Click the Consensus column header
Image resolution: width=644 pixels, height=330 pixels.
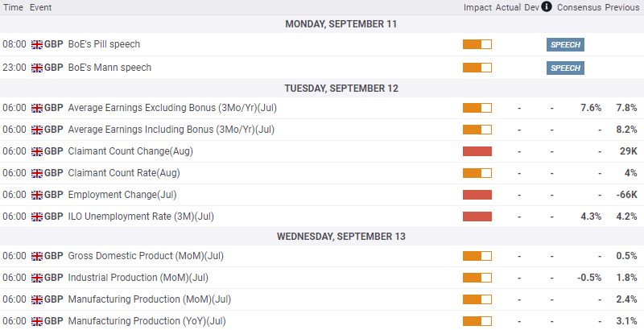pos(580,7)
